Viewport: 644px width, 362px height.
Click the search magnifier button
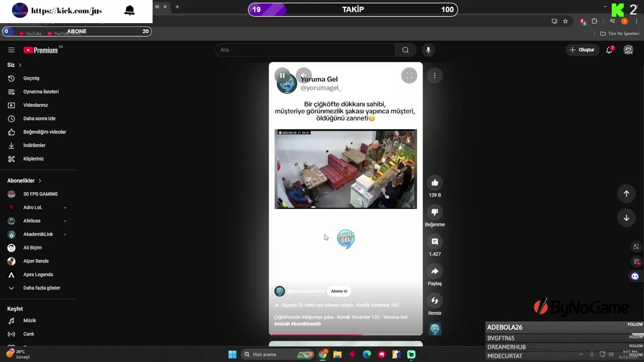(406, 50)
